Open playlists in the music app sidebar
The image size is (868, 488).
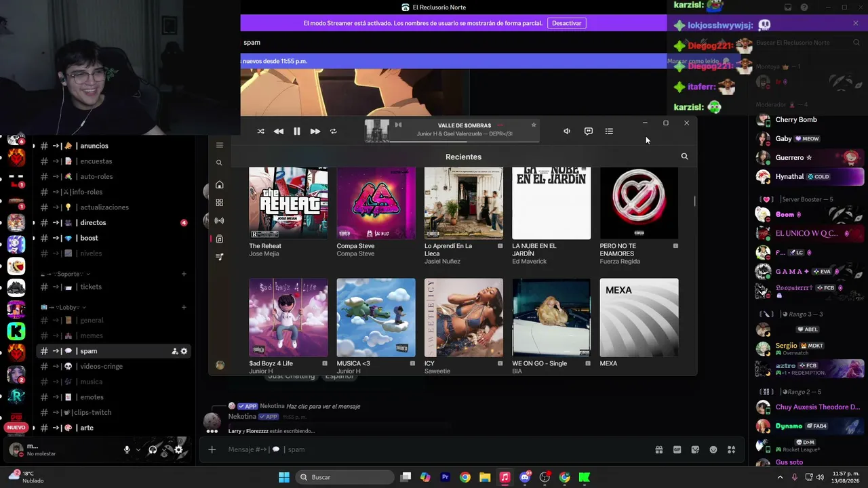coord(219,256)
